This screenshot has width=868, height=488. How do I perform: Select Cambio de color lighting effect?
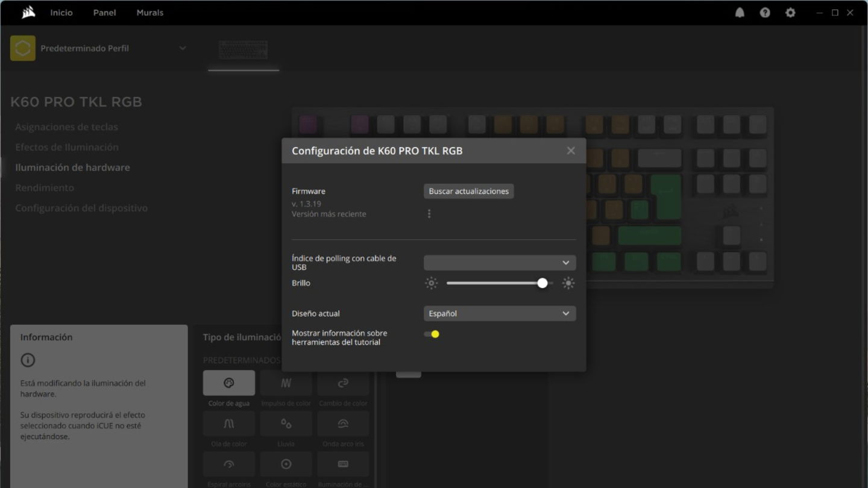pyautogui.click(x=343, y=383)
